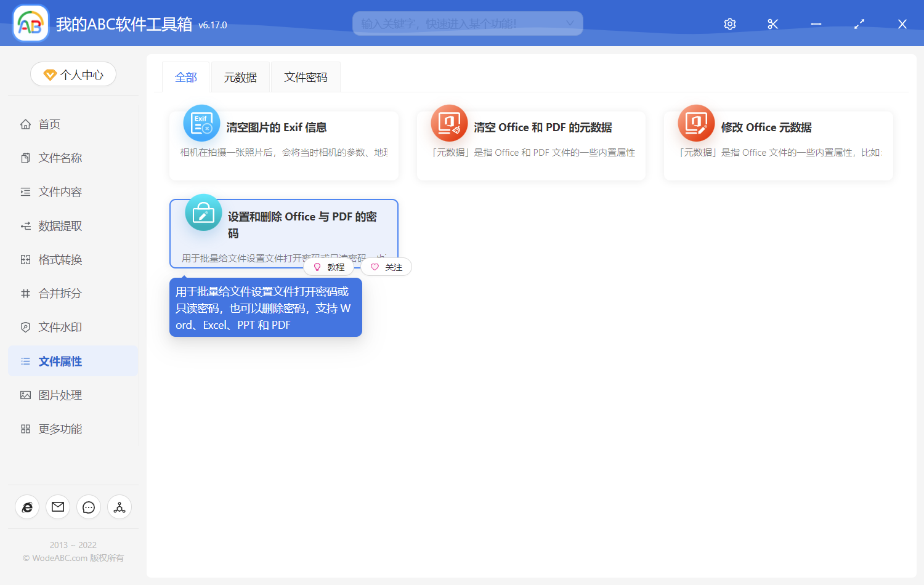This screenshot has width=924, height=585.
Task: Open the chat feedback icon
Action: click(89, 507)
